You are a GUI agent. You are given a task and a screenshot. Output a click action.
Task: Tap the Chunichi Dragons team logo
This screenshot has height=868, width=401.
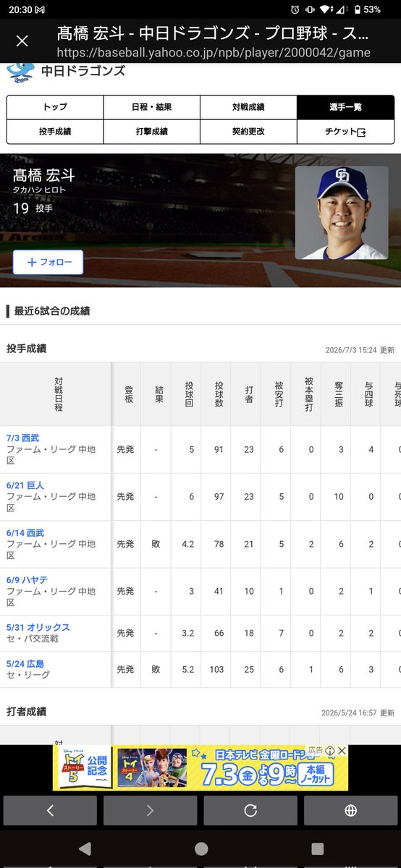click(x=22, y=72)
